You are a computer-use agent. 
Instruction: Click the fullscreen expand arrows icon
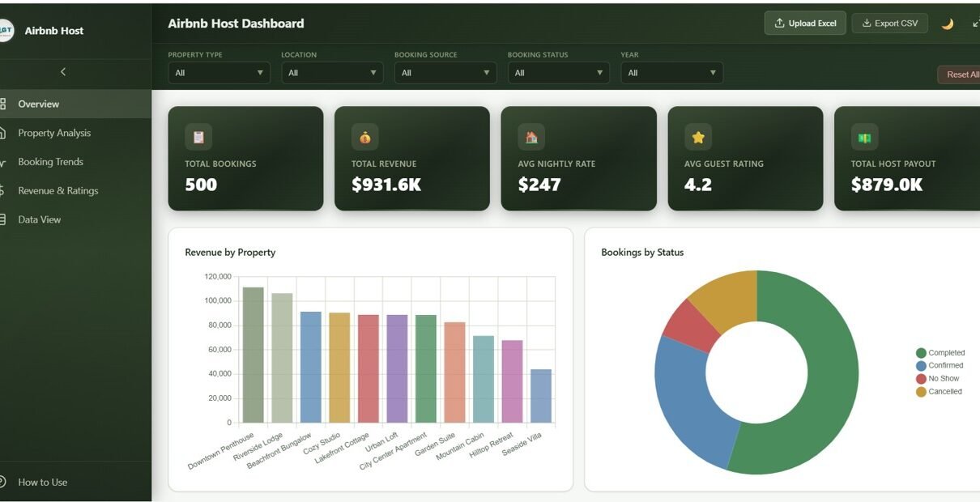(x=975, y=23)
